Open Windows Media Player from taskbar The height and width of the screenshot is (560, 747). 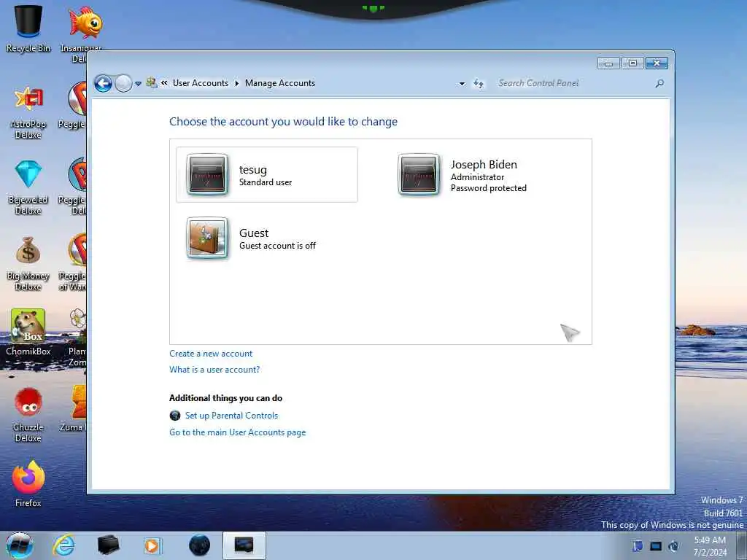(152, 545)
